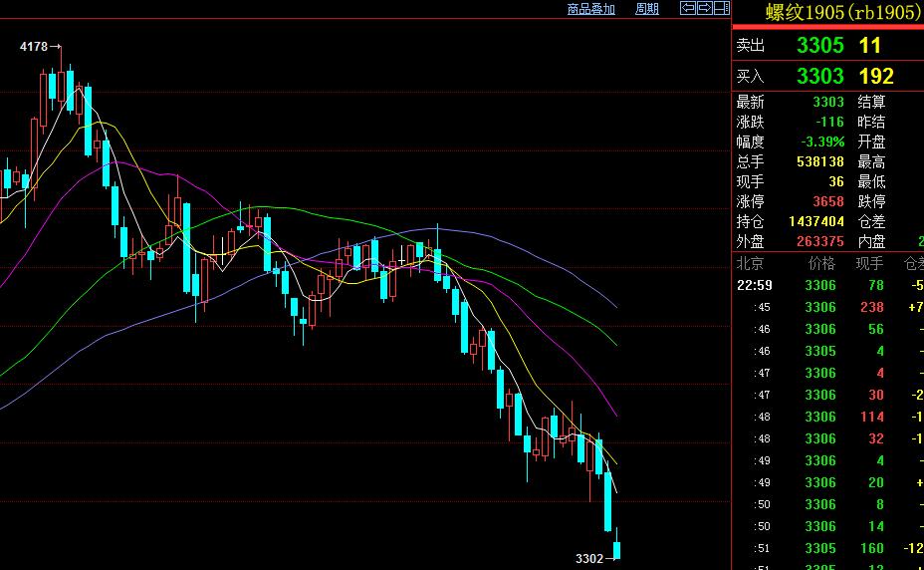Image resolution: width=924 pixels, height=570 pixels.
Task: Select the 现手 value 36
Action: point(836,181)
